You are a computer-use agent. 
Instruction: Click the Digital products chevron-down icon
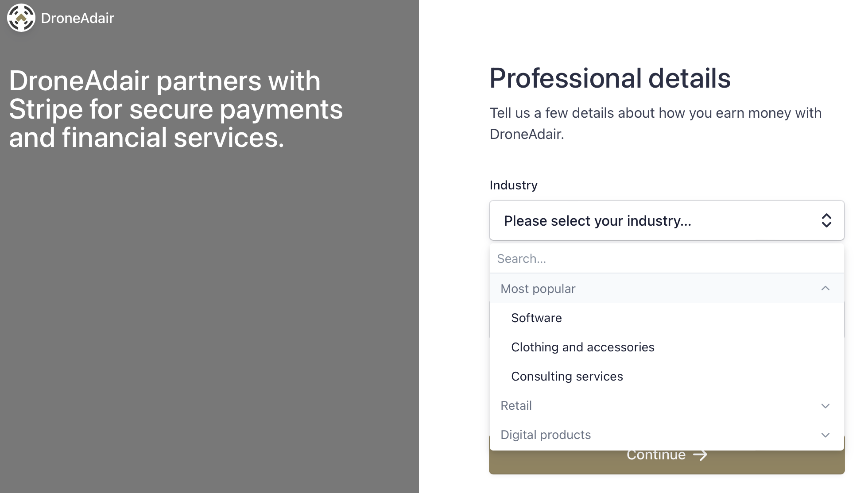[x=825, y=435]
